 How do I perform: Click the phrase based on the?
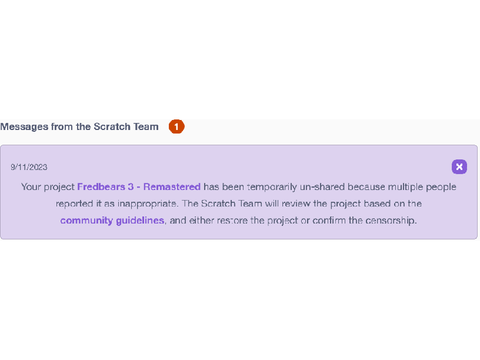[393, 203]
